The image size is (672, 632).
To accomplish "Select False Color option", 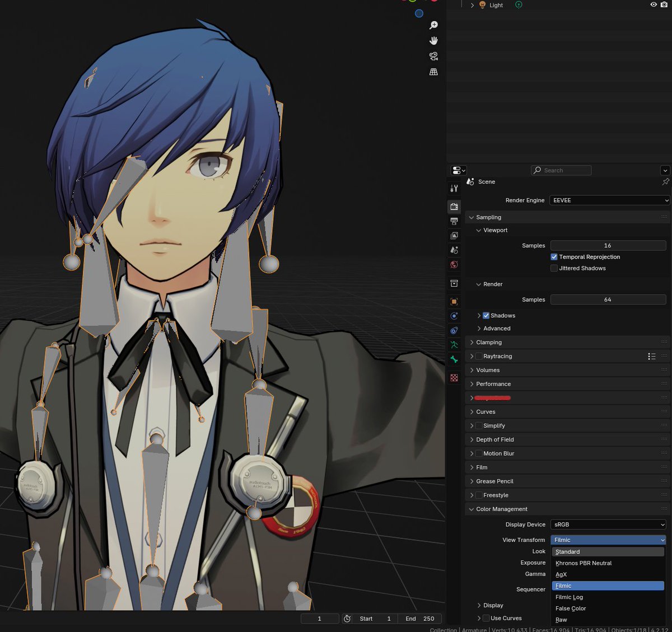I will (x=608, y=608).
